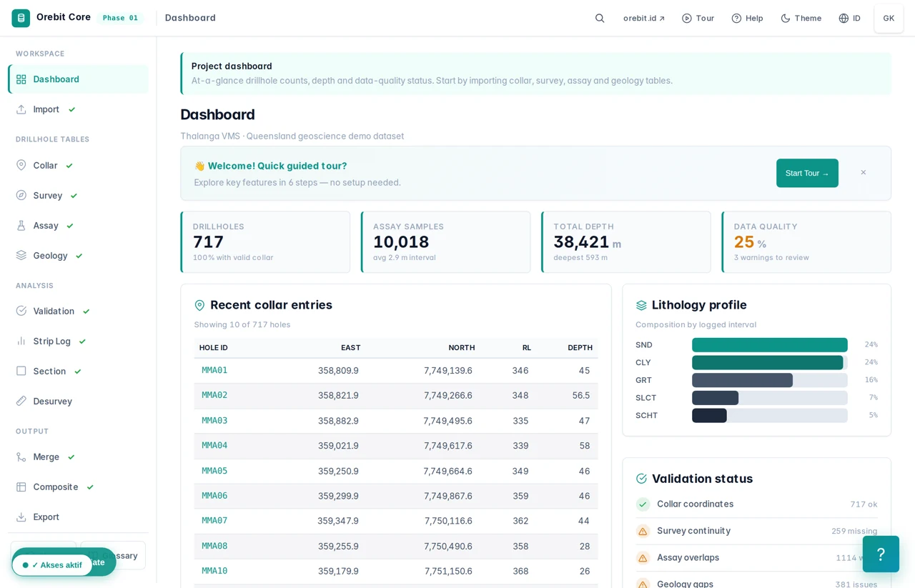Open the Glossary button
Image resolution: width=915 pixels, height=588 pixels.
pos(113,555)
